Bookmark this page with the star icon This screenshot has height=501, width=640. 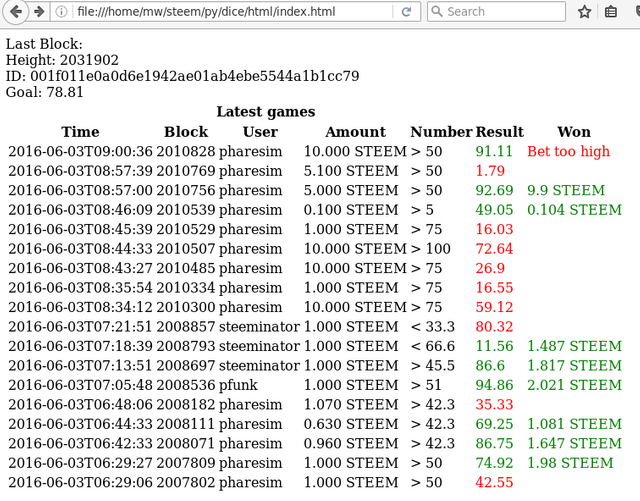pos(585,12)
